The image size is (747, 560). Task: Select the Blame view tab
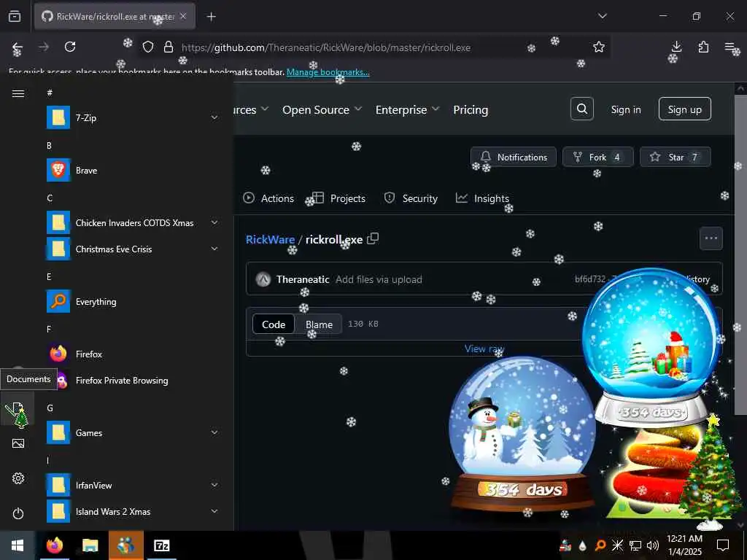pyautogui.click(x=319, y=324)
